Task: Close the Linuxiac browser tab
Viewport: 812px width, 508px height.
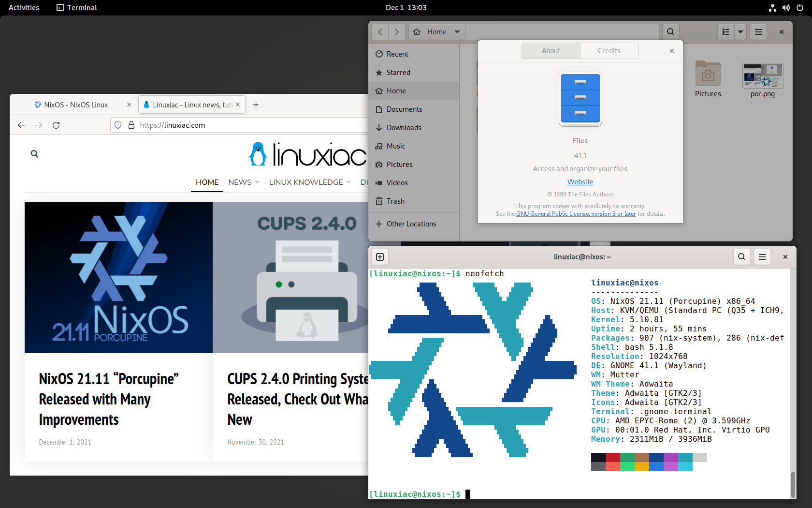Action: (x=238, y=105)
